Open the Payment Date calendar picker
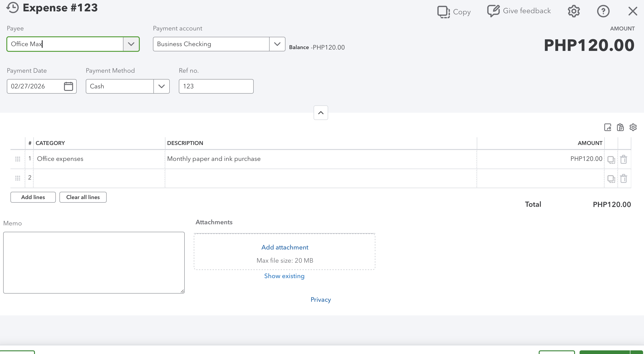This screenshot has width=644, height=354. pos(68,86)
